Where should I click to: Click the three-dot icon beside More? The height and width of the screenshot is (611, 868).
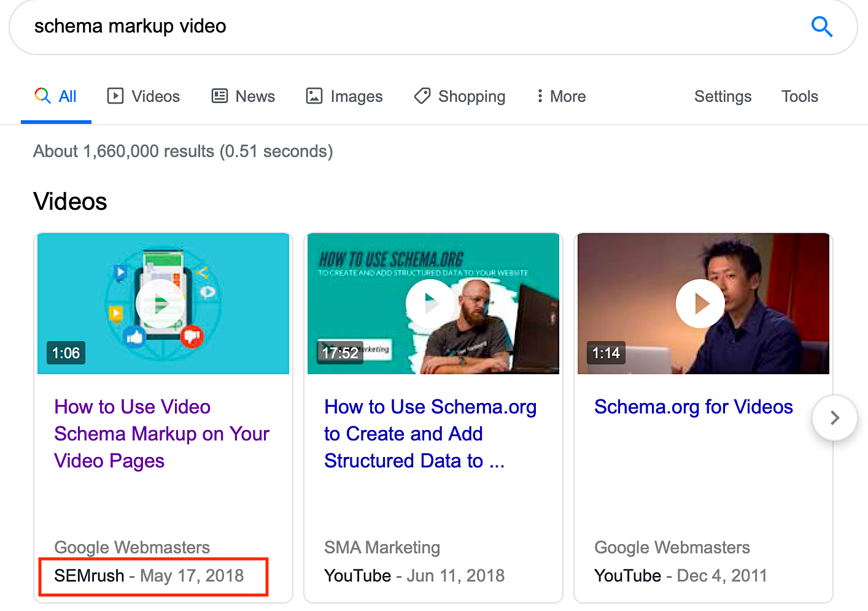(x=540, y=96)
